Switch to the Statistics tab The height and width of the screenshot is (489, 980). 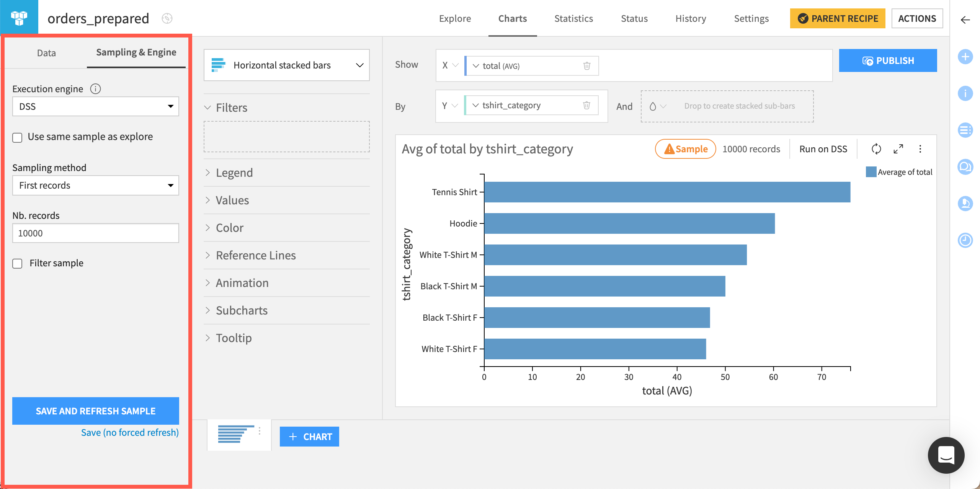click(x=573, y=18)
